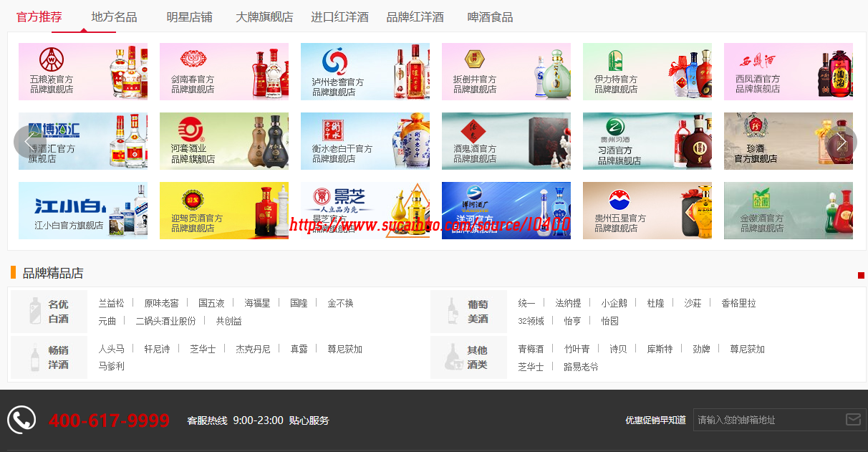Click the 兰益松 brand link
Viewport: 868px width, 452px height.
pos(111,303)
